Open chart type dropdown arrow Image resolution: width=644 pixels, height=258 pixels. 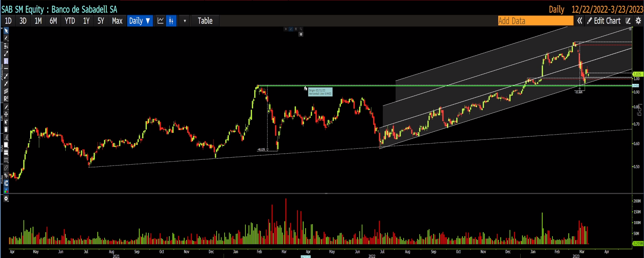pyautogui.click(x=185, y=21)
